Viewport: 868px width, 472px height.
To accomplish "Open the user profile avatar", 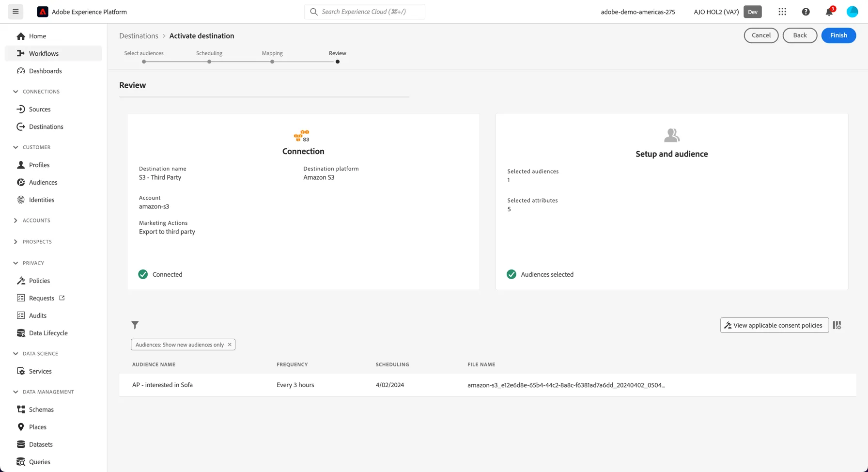I will click(x=852, y=12).
